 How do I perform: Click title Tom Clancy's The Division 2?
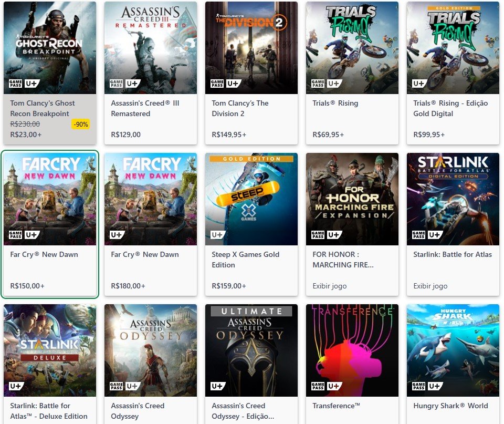pos(240,108)
